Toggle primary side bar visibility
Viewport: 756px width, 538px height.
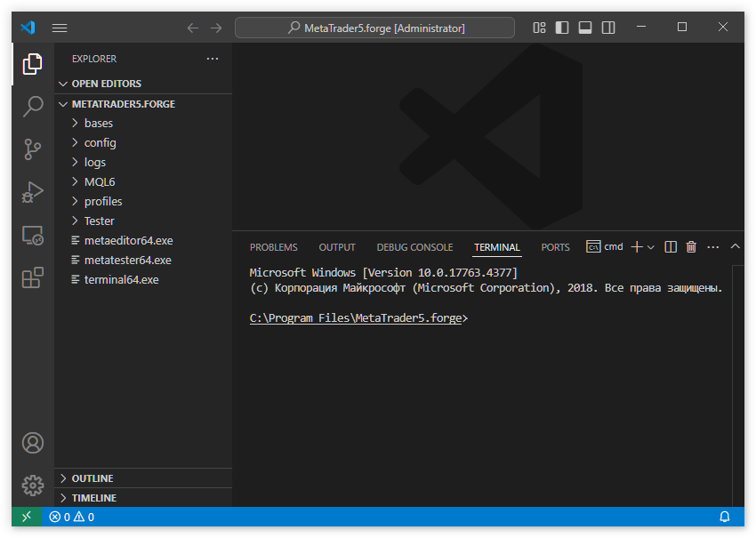562,28
